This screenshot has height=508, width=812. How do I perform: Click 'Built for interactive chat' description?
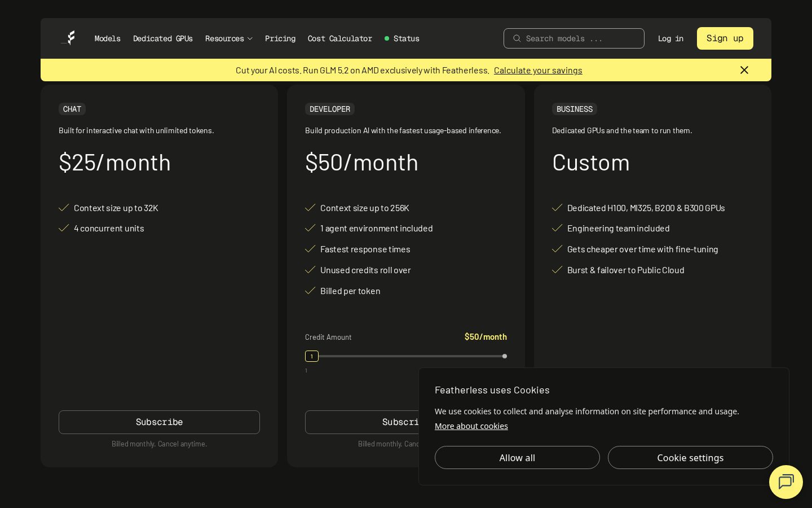pyautogui.click(x=136, y=130)
